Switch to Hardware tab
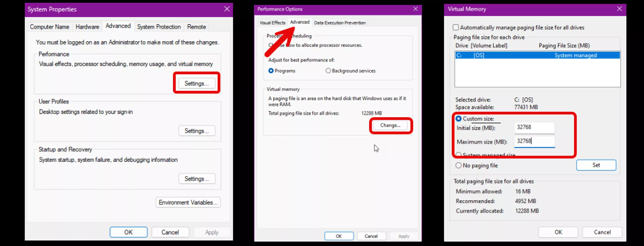The height and width of the screenshot is (246, 644). [x=87, y=27]
